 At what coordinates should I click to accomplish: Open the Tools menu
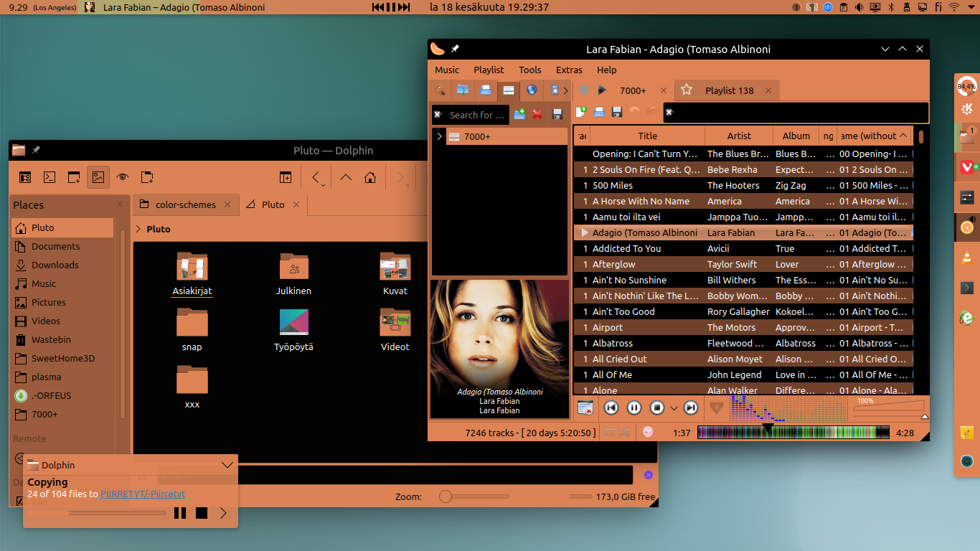click(x=530, y=70)
